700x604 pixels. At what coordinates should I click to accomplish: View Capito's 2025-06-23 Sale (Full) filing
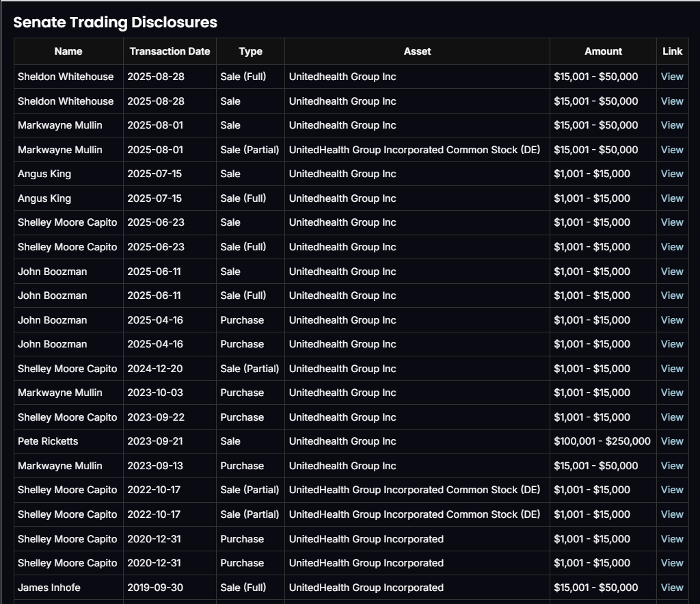671,247
